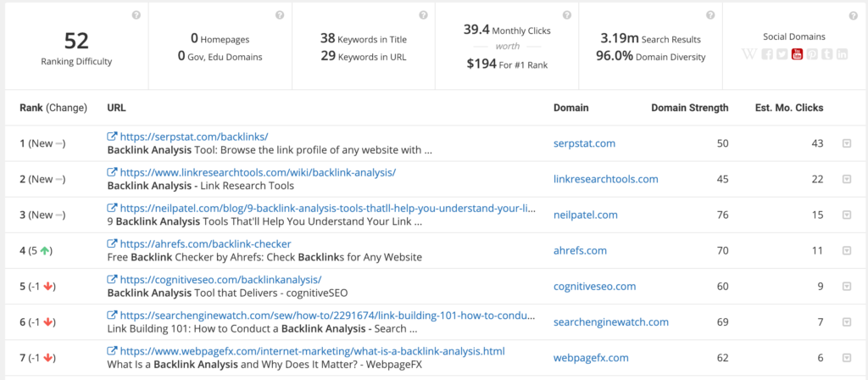Click the Tumblr social domain icon
This screenshot has height=380, width=868.
click(827, 54)
